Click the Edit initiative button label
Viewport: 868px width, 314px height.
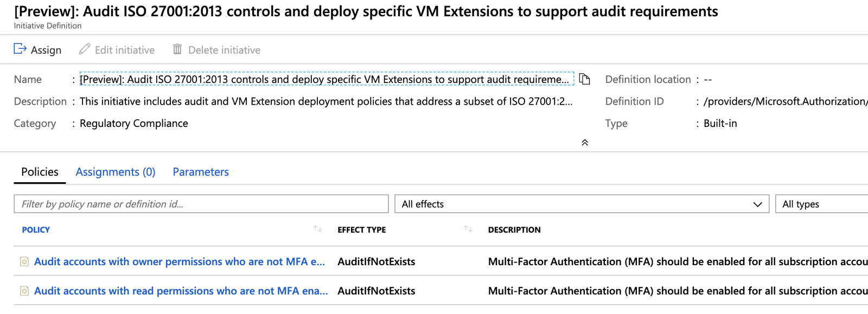pos(125,50)
